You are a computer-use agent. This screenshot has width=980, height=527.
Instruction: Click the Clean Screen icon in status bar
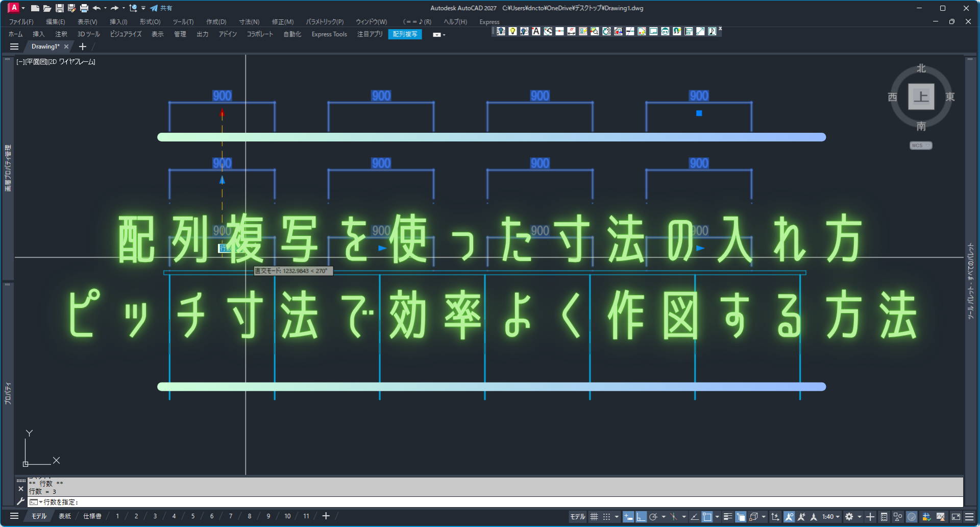(956, 517)
